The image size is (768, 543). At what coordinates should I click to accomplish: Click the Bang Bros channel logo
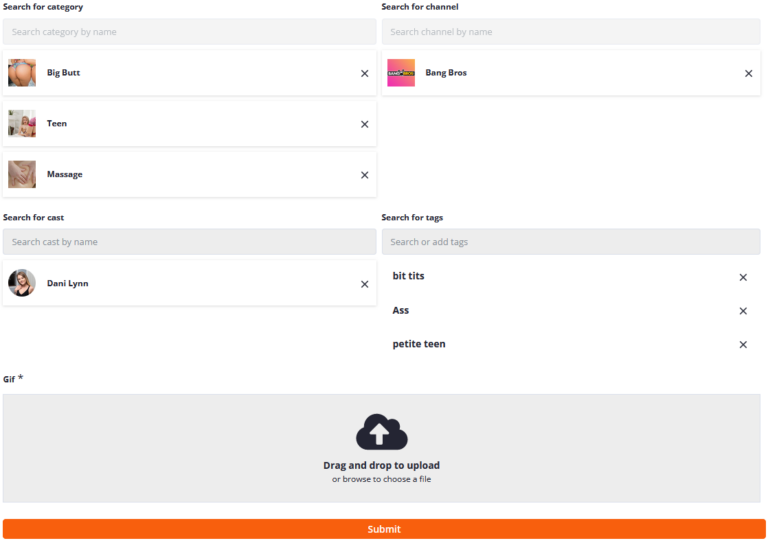pos(401,73)
